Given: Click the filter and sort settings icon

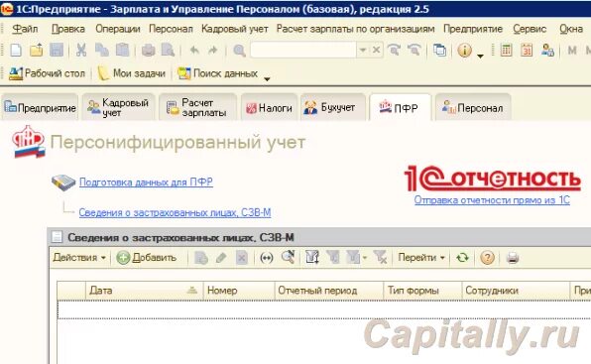Looking at the screenshot, I should [x=312, y=258].
